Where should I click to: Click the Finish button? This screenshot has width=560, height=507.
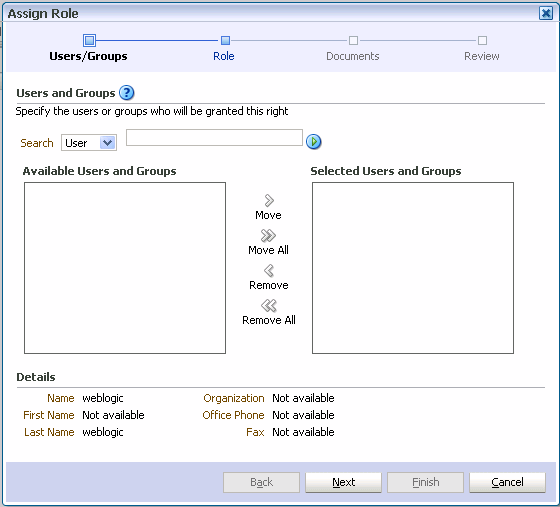pos(426,482)
